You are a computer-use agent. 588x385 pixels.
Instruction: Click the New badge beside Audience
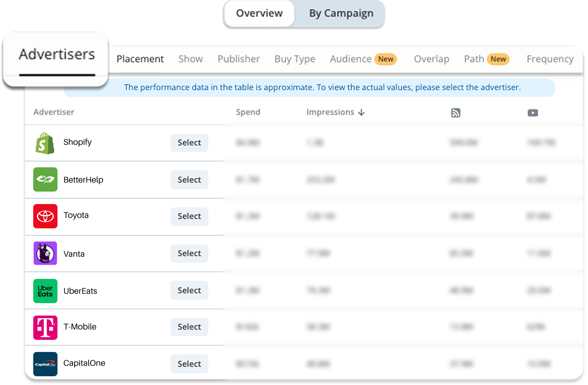pyautogui.click(x=386, y=59)
